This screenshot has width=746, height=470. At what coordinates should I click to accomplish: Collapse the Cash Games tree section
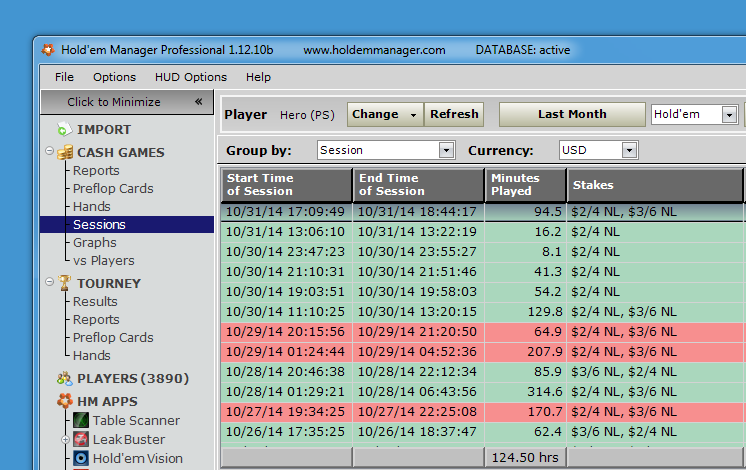(49, 151)
